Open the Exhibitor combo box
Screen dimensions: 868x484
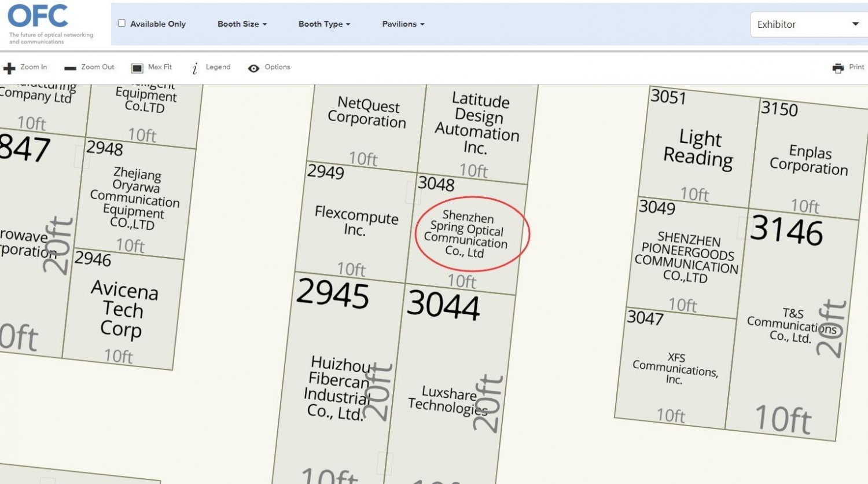click(808, 24)
